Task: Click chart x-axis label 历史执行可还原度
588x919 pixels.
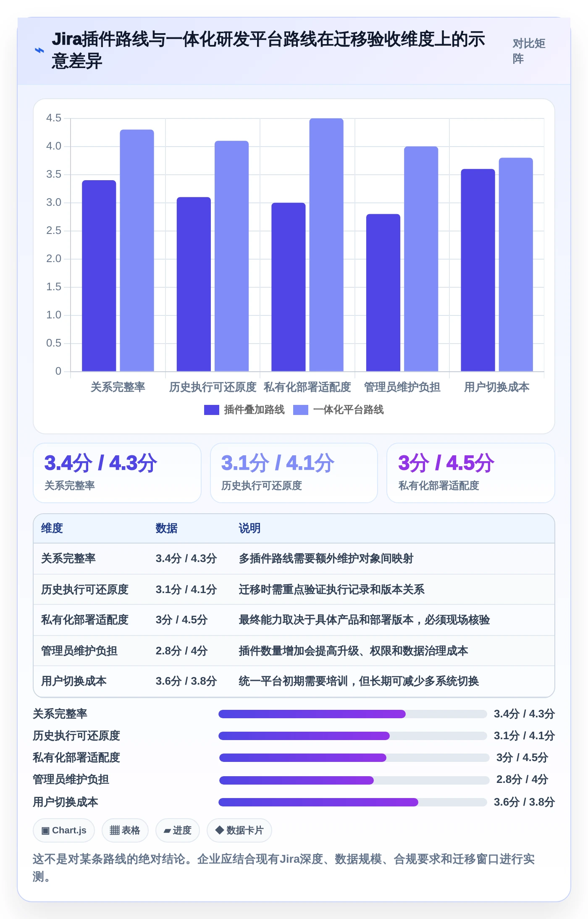Action: click(213, 387)
